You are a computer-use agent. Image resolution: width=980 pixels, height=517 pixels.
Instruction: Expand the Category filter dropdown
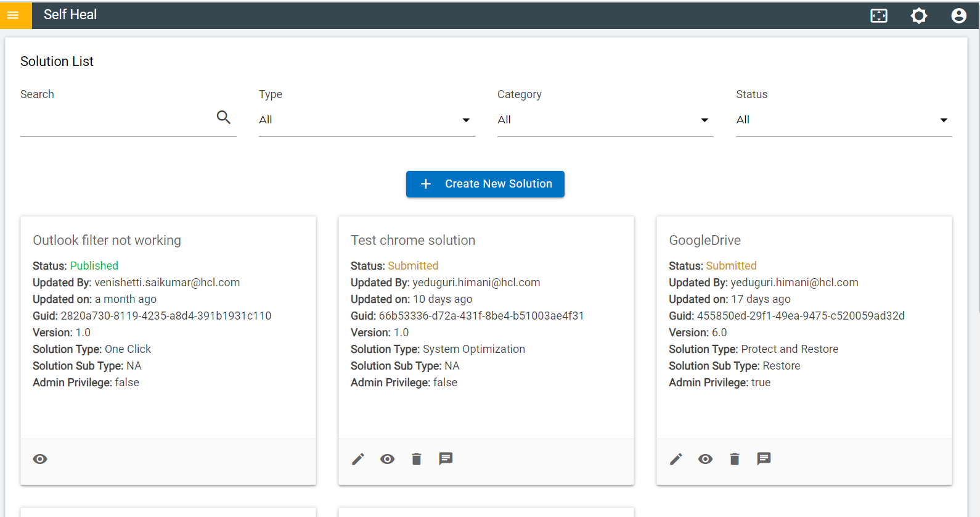605,120
